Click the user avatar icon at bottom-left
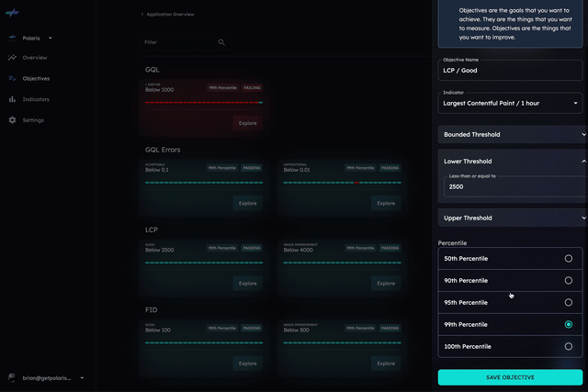 point(12,377)
